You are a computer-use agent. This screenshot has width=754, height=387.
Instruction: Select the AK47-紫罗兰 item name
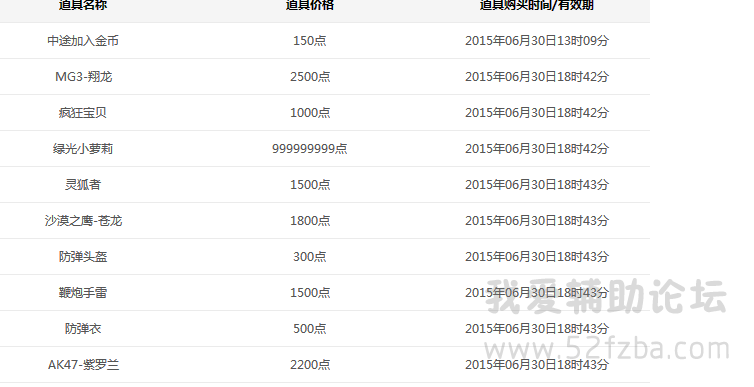click(84, 365)
